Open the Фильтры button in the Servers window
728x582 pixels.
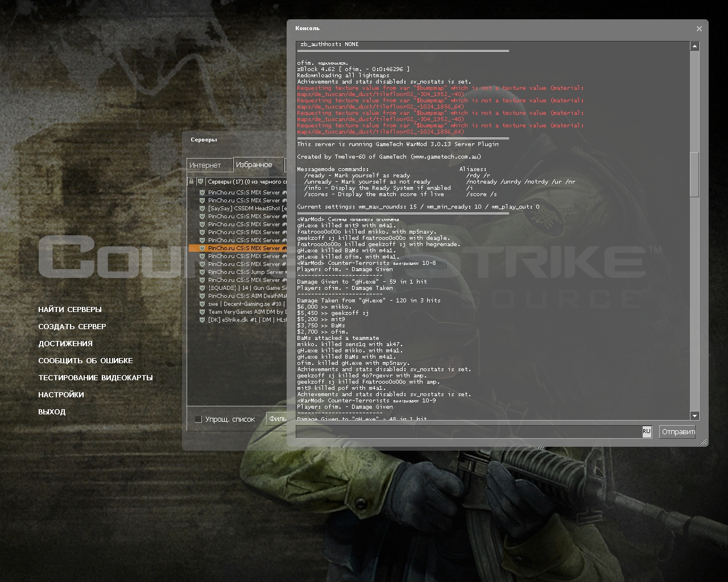tap(276, 419)
